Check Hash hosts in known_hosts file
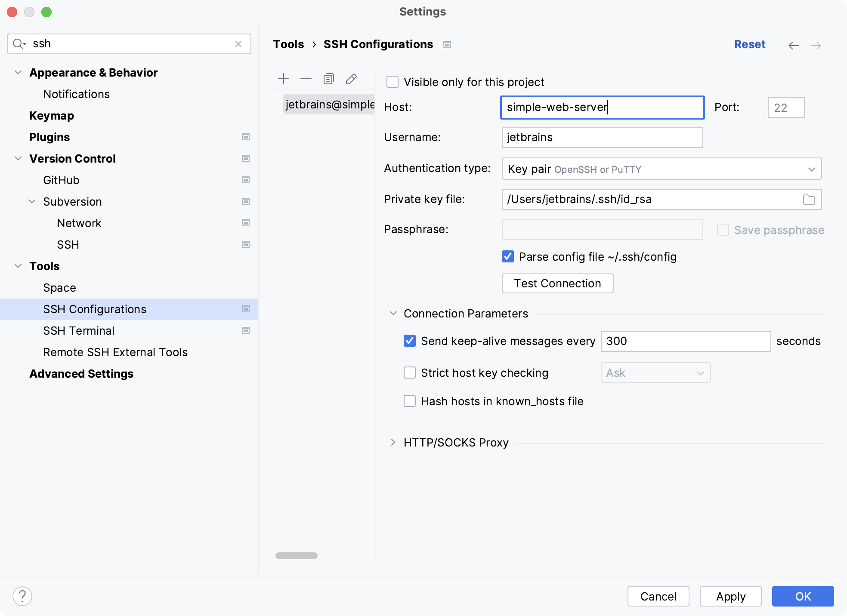 tap(409, 401)
